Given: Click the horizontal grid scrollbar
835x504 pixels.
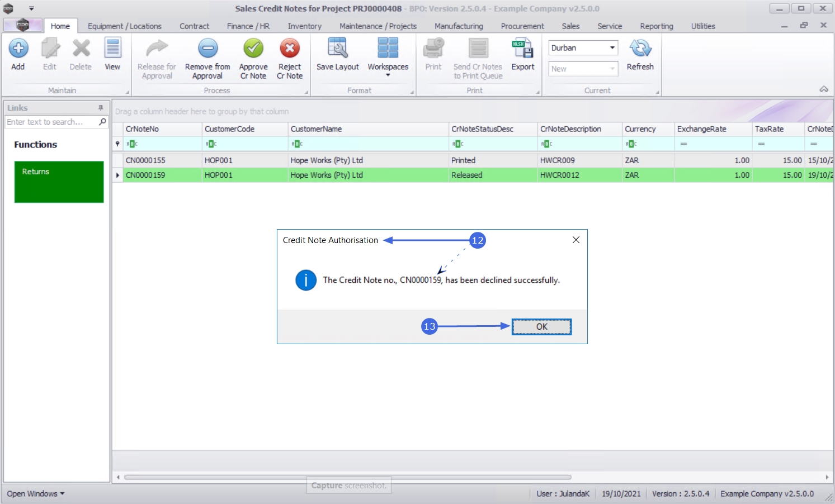Looking at the screenshot, I should pos(348,477).
